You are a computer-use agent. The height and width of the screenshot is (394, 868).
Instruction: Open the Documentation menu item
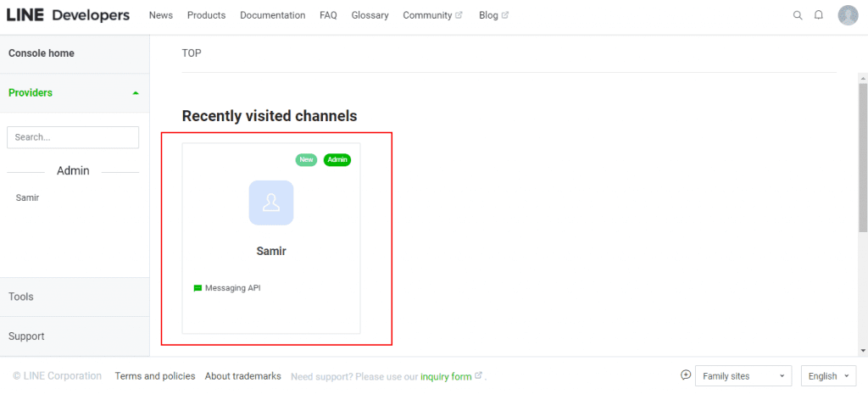tap(273, 15)
